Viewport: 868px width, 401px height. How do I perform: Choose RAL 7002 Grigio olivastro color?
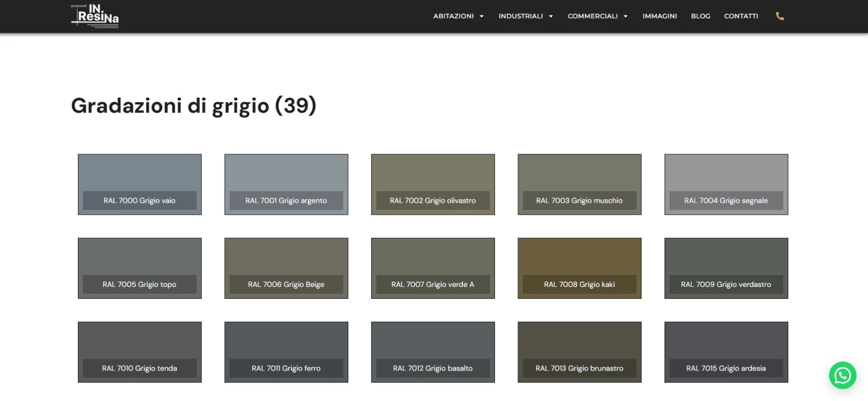(433, 184)
